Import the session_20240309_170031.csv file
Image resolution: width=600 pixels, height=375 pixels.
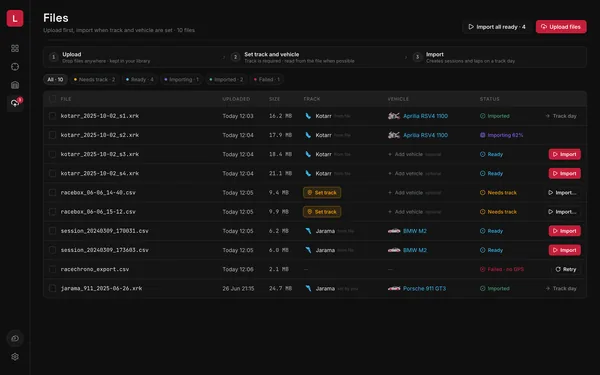coord(564,231)
